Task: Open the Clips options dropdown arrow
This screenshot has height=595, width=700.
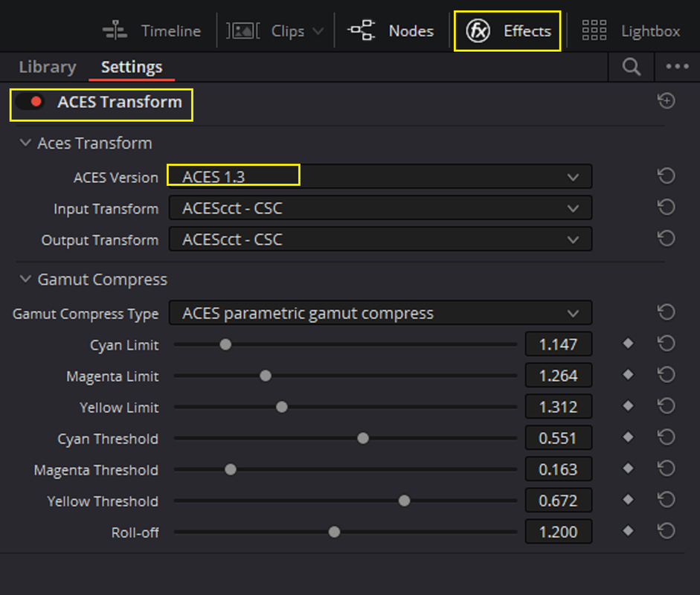Action: [x=318, y=31]
